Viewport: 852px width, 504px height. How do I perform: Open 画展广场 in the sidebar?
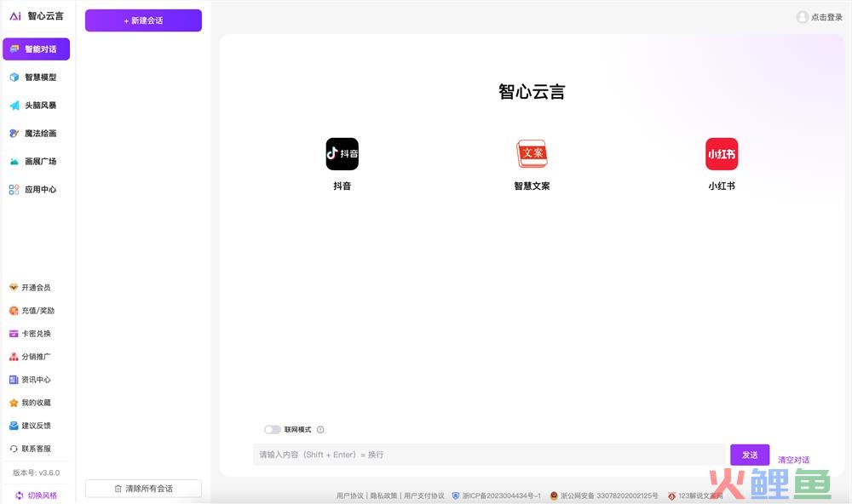coord(37,161)
